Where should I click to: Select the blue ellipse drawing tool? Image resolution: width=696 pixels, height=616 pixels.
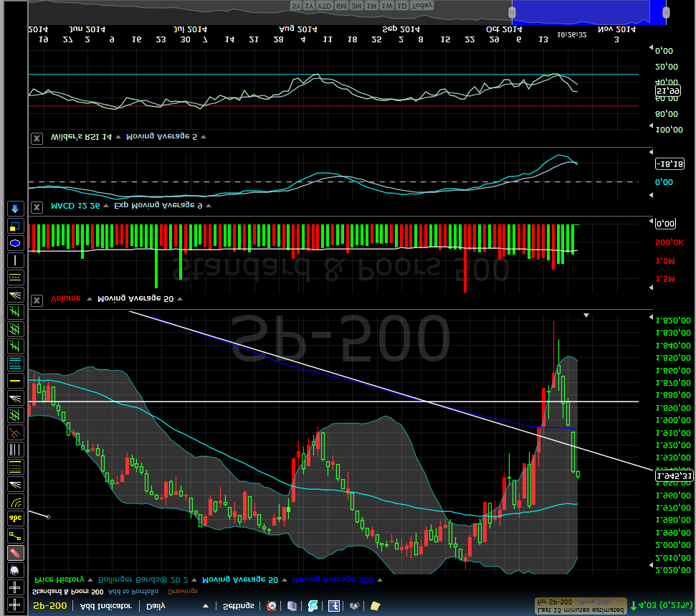(x=15, y=243)
